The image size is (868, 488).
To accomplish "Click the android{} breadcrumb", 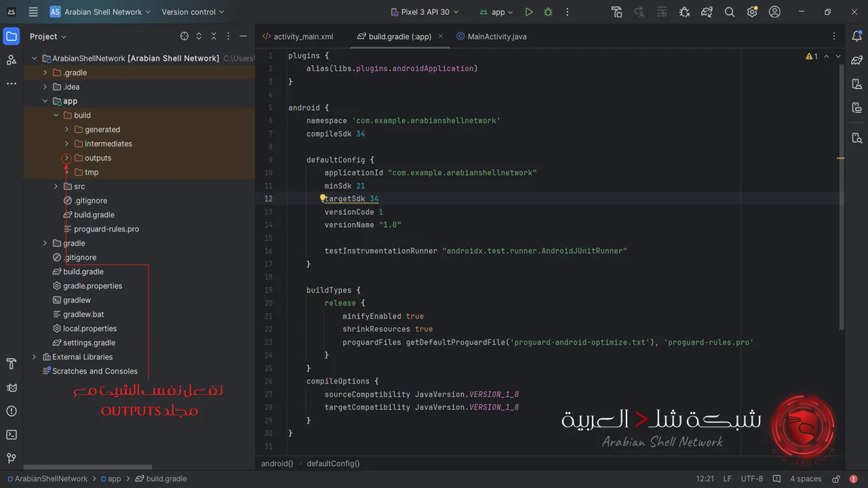I will [x=277, y=464].
